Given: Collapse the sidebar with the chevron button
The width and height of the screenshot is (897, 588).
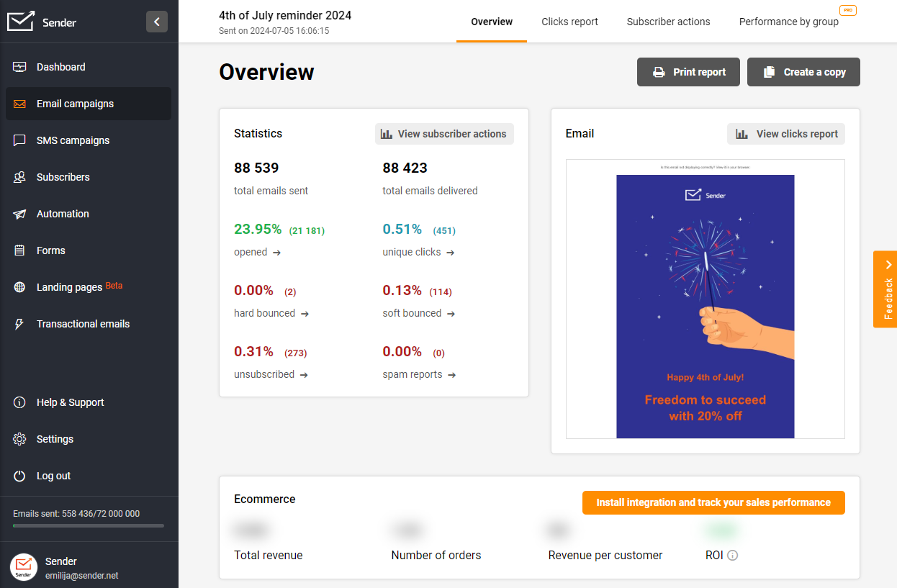Looking at the screenshot, I should click(157, 22).
